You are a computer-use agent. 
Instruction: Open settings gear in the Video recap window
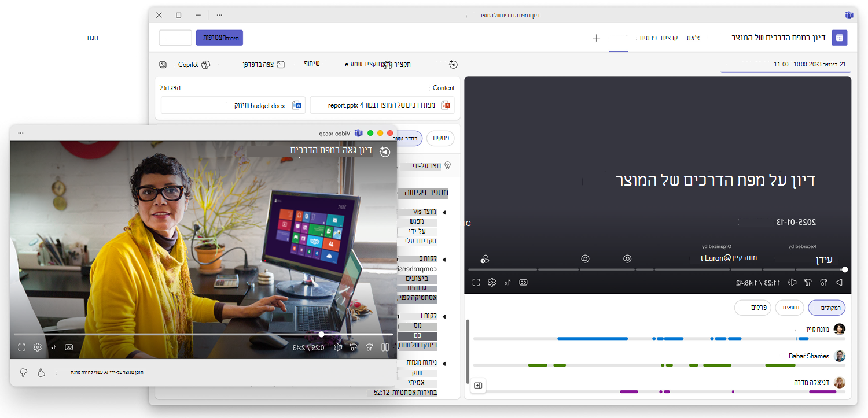click(38, 347)
